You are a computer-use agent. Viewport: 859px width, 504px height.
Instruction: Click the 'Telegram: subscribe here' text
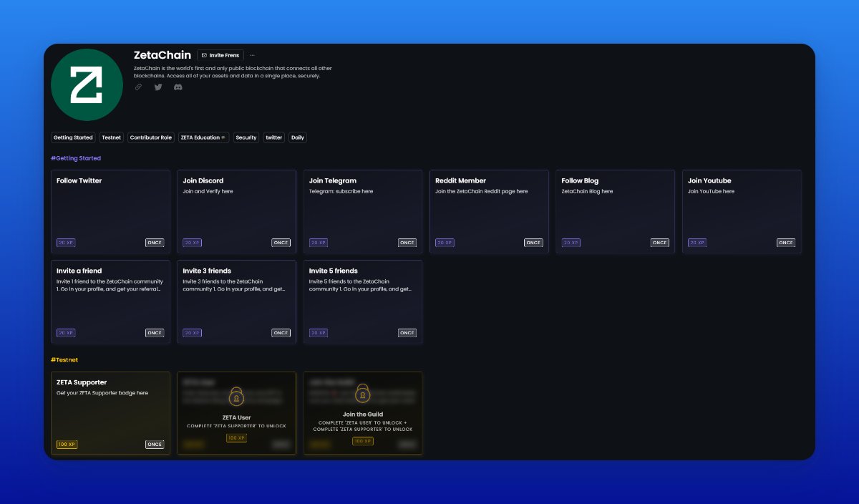click(341, 191)
